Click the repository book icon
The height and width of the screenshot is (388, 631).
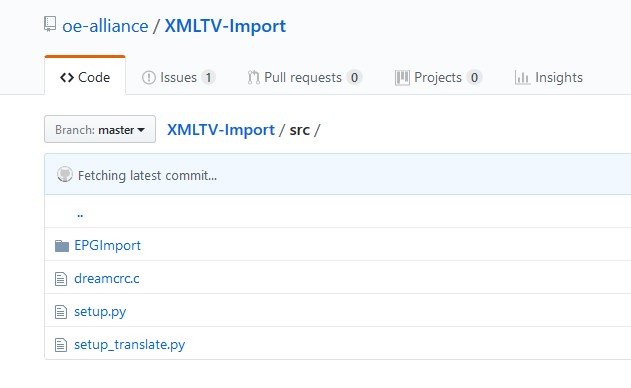pyautogui.click(x=50, y=24)
